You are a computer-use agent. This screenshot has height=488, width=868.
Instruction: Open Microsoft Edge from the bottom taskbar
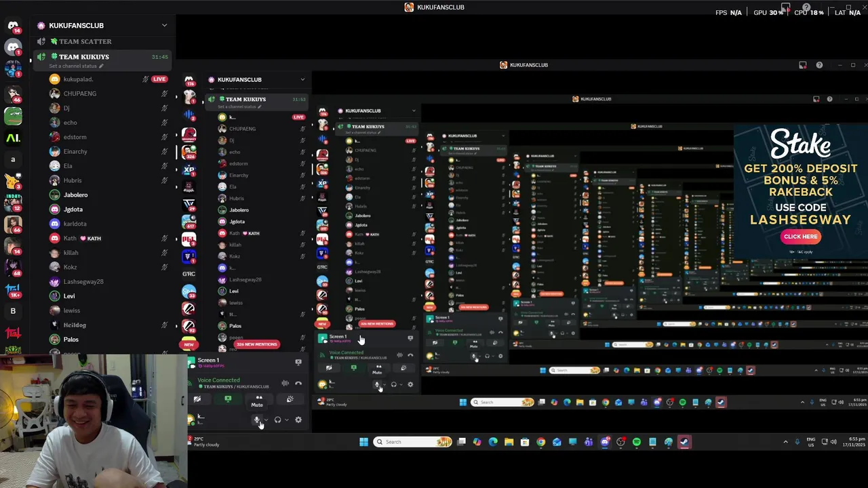(493, 442)
